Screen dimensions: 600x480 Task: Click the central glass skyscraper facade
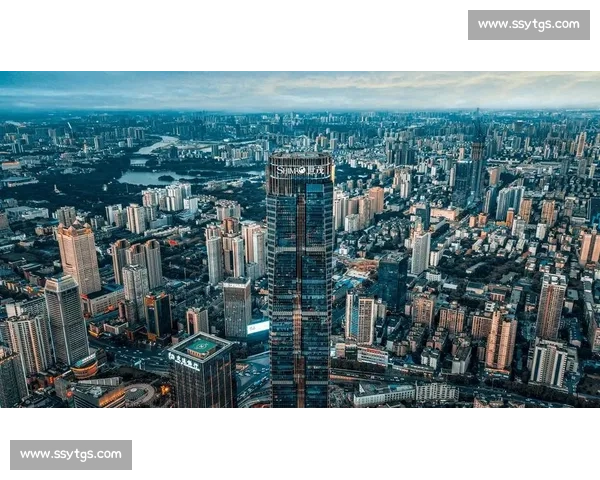(299, 290)
